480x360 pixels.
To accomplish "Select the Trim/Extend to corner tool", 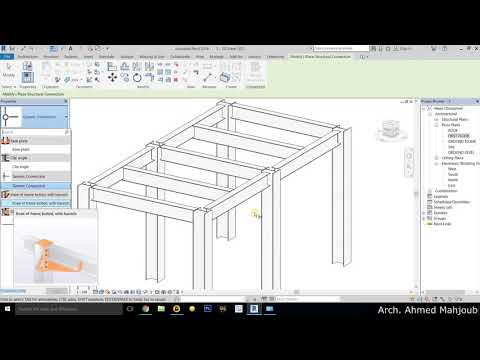I will click(x=149, y=78).
